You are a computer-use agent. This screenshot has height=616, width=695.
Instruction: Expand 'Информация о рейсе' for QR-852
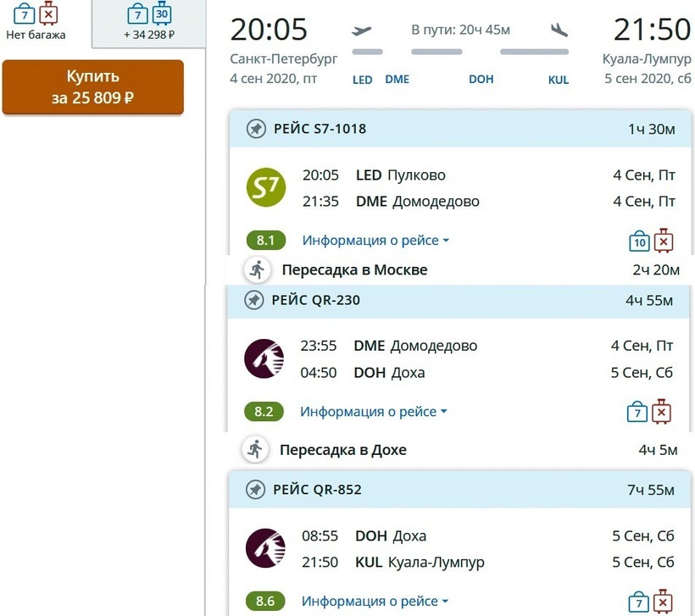(375, 602)
